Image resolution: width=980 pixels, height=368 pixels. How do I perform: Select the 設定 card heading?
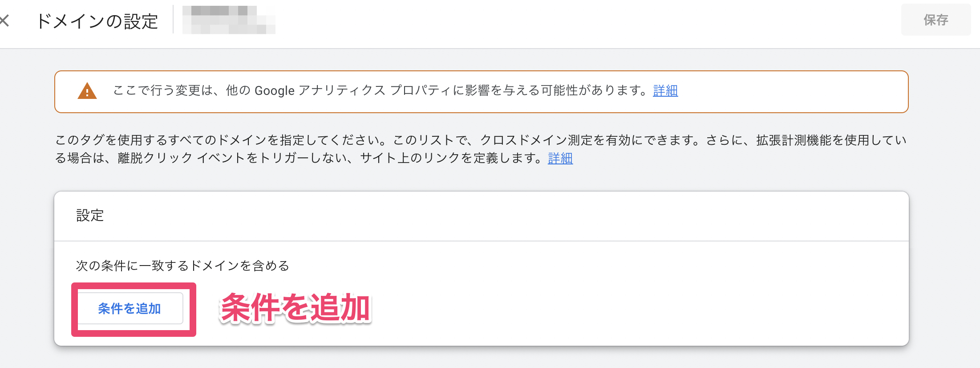[90, 216]
